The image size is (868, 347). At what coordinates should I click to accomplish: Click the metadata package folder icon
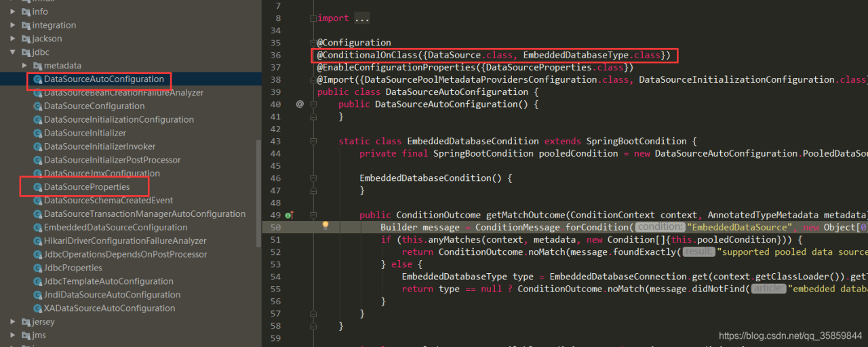pos(38,66)
